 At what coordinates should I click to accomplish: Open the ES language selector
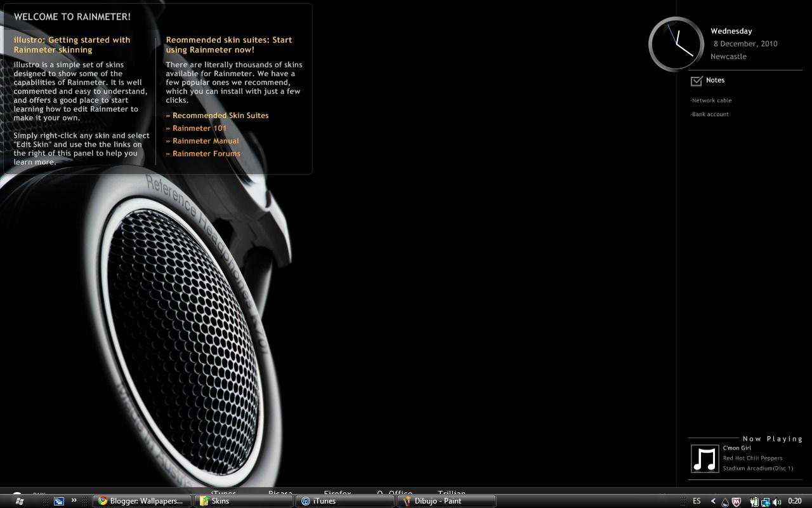click(696, 501)
